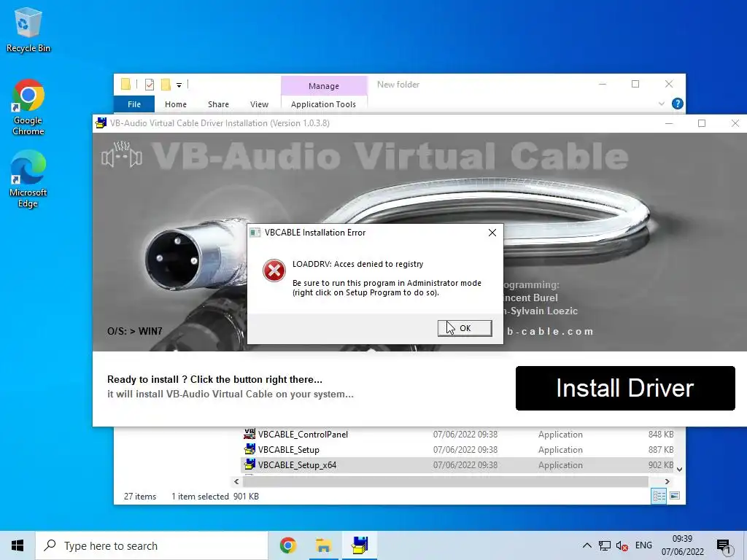Click the scroll left arrow in File Explorer
The height and width of the screenshot is (560, 747).
click(x=236, y=481)
